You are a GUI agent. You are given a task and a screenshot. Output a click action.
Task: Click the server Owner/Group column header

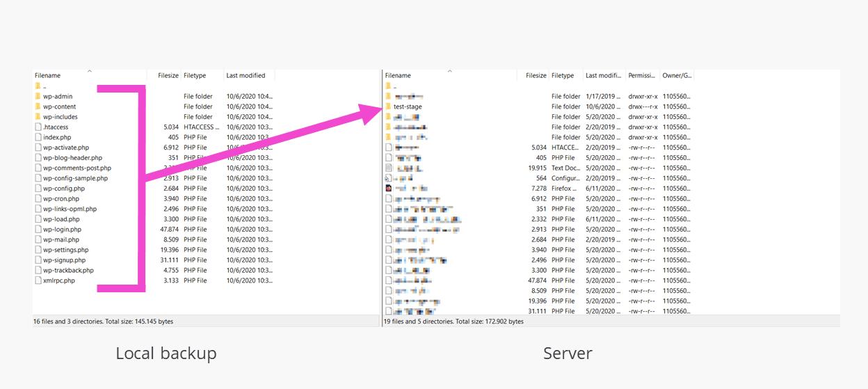point(676,75)
